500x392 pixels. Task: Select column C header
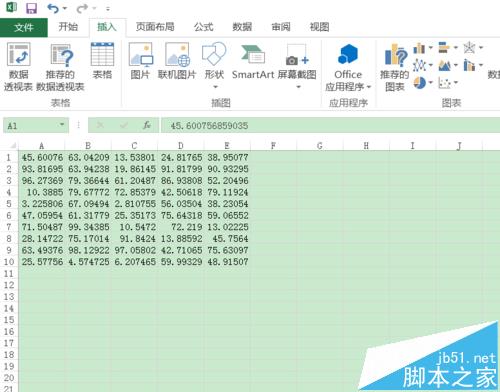pos(134,146)
